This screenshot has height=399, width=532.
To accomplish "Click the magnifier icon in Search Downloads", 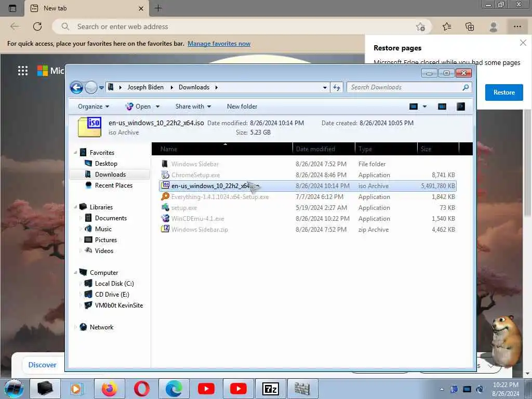I will click(466, 87).
